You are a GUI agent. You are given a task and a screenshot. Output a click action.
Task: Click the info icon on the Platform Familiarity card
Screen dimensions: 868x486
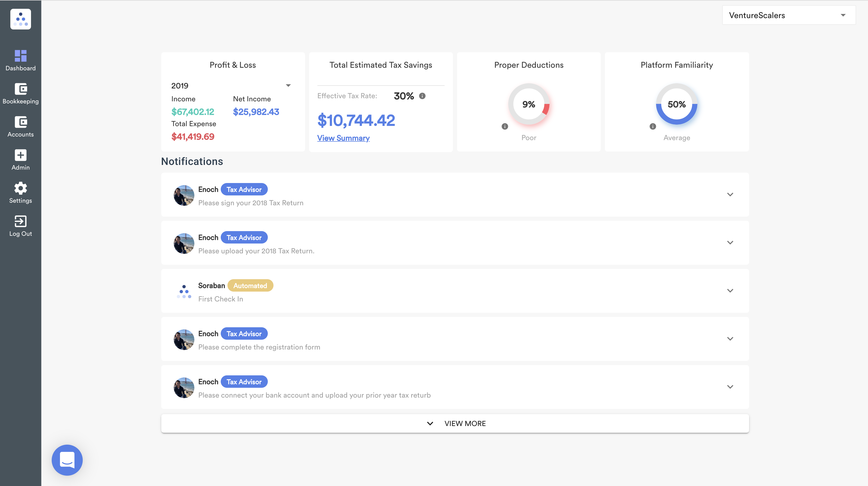coord(653,126)
